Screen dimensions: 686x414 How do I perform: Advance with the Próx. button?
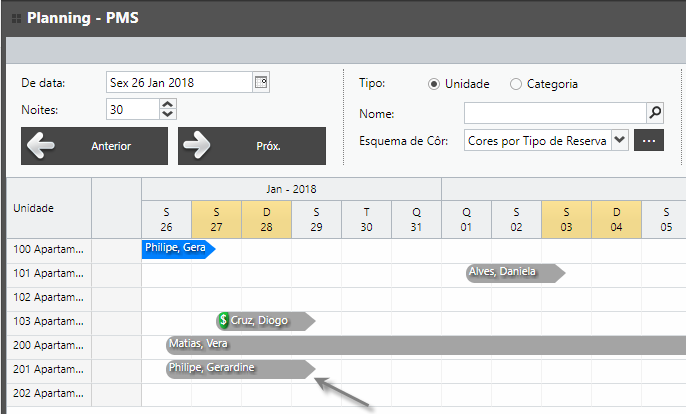point(251,146)
